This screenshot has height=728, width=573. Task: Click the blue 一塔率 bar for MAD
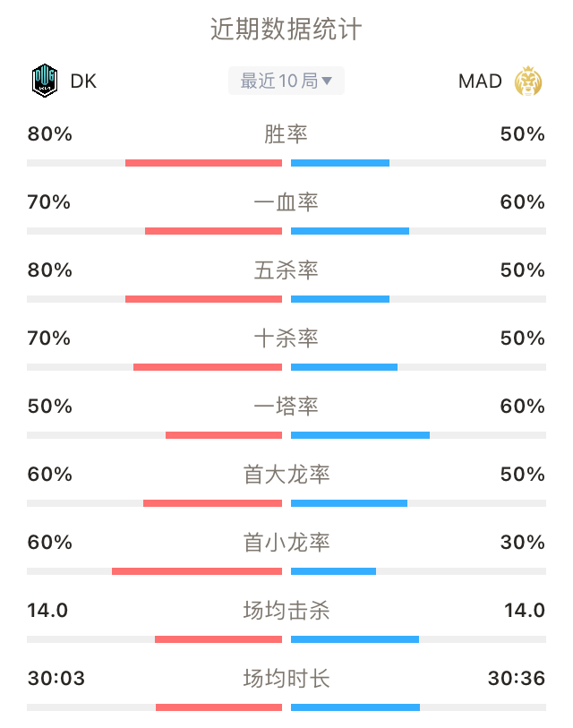[360, 435]
